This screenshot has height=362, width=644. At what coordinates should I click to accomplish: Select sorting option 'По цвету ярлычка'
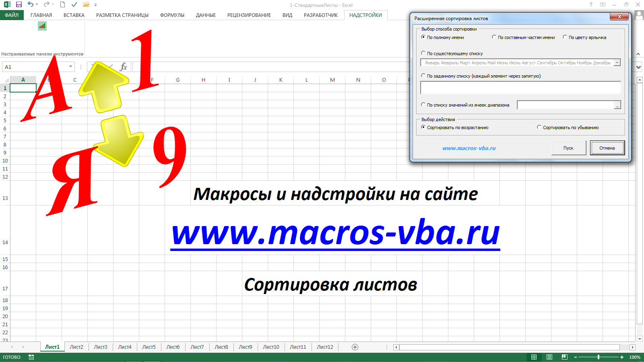click(565, 37)
